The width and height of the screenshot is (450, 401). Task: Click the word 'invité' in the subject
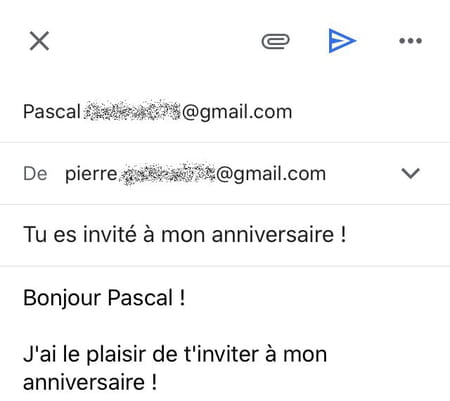click(x=110, y=234)
